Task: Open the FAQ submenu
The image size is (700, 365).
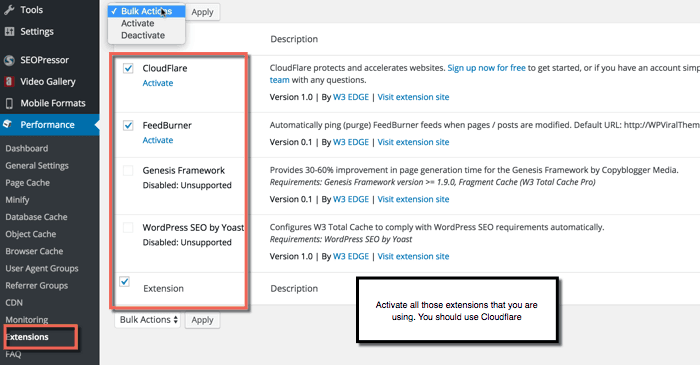Action: [13, 354]
